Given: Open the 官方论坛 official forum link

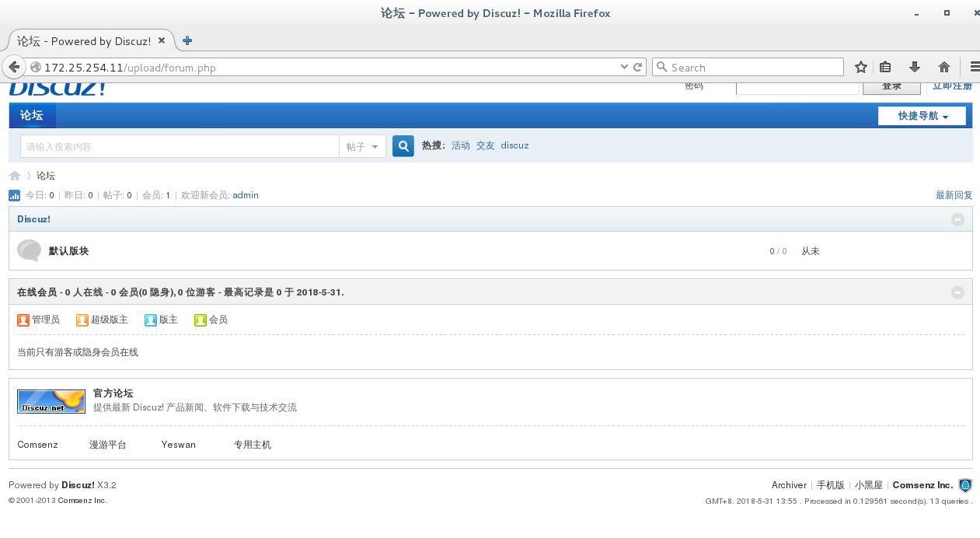Looking at the screenshot, I should coord(113,393).
